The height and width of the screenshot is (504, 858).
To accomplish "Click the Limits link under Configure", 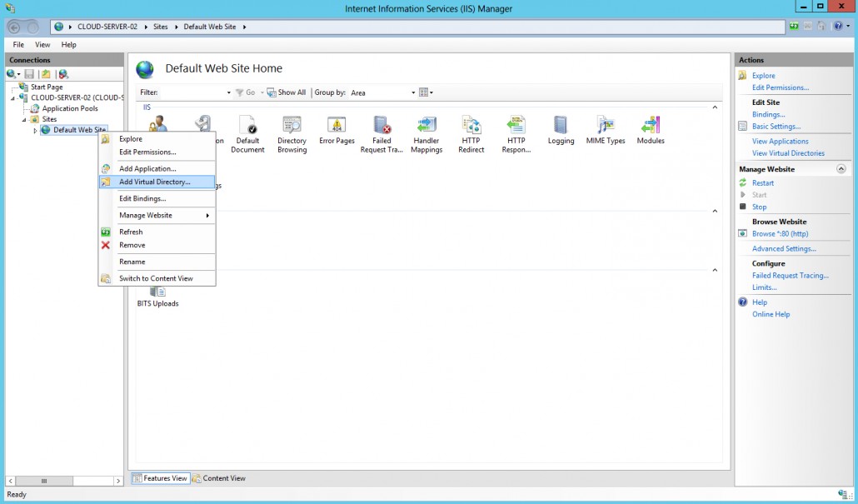I will point(764,287).
